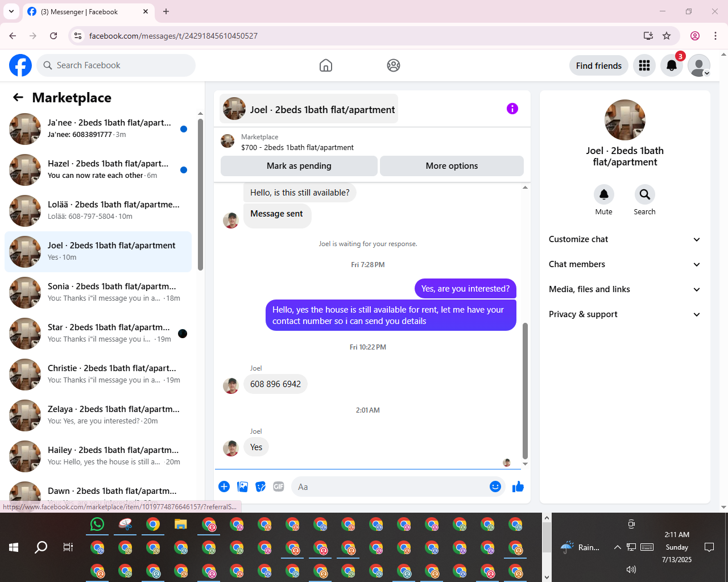
Task: Open Hazel's conversation
Action: tap(98, 170)
